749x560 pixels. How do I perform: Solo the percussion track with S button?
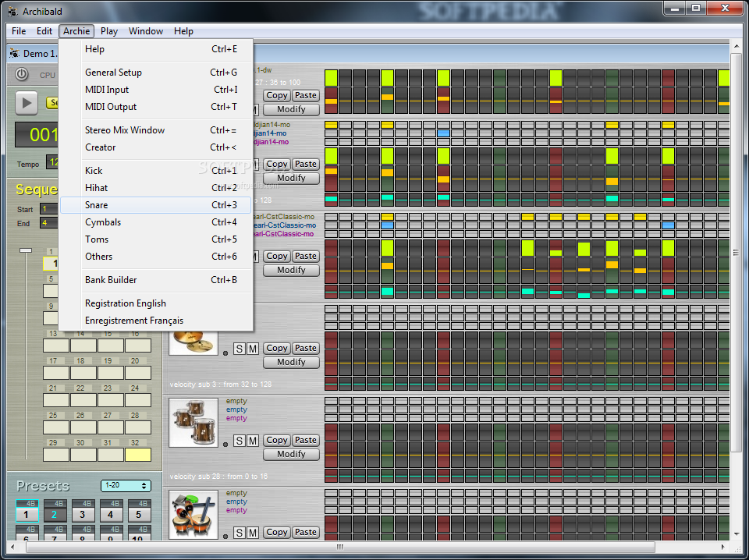[x=240, y=533]
